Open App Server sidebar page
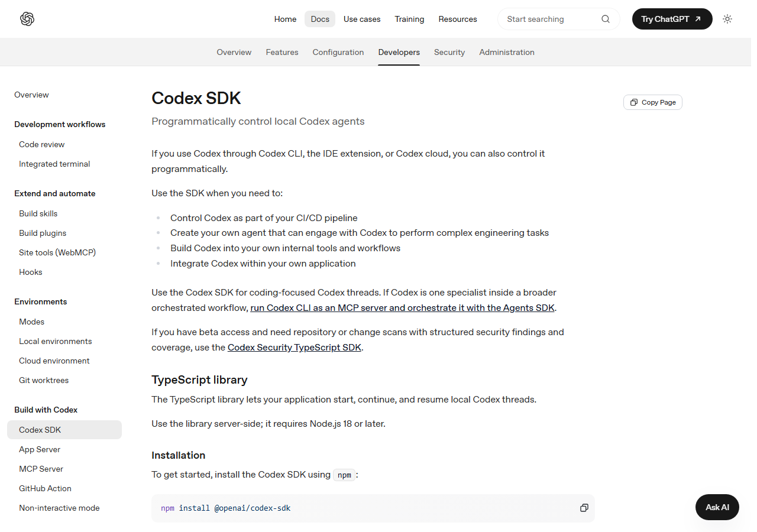The image size is (757, 532). 40,449
